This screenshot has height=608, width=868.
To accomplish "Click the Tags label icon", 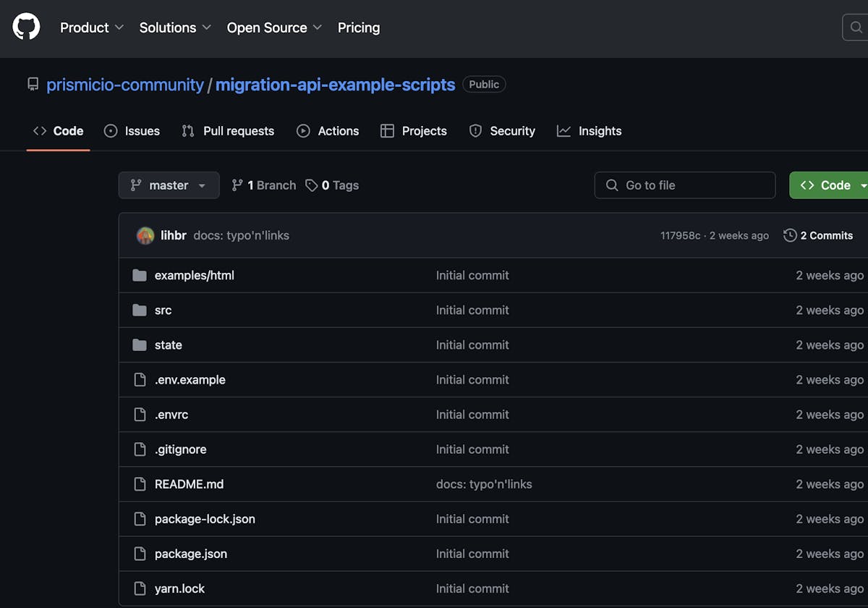I will coord(311,185).
